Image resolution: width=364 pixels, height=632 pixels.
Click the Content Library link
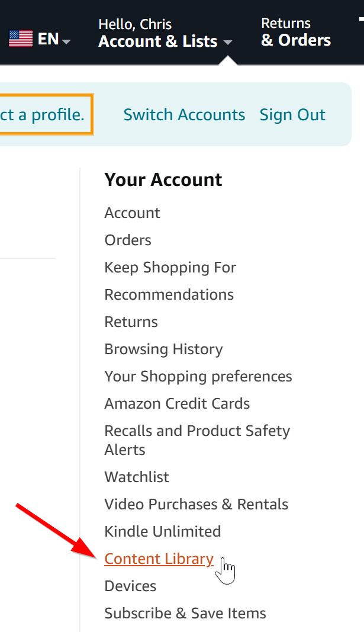pos(159,559)
